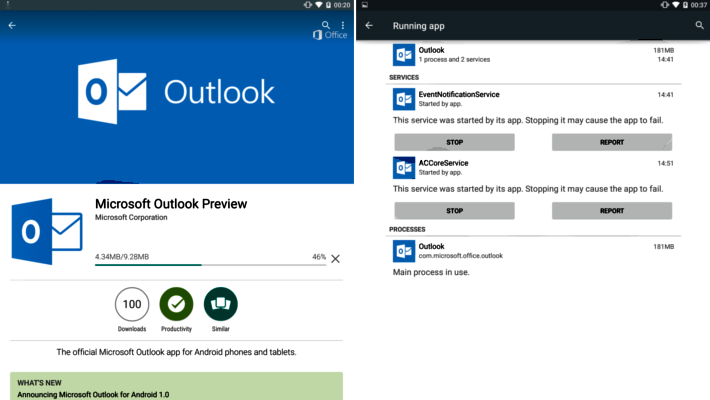Cancel the Outlook download with the X
The image size is (710, 400).
335,259
